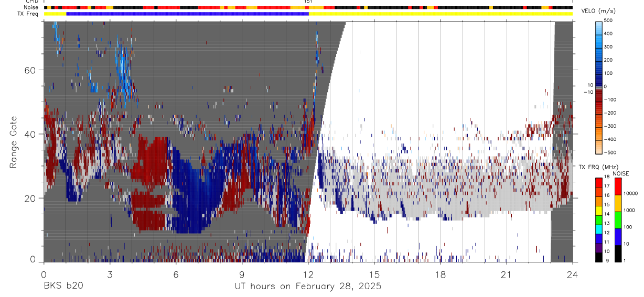The width and height of the screenshot is (644, 297).
Task: Select velocity scale label -200
Action: click(x=609, y=113)
